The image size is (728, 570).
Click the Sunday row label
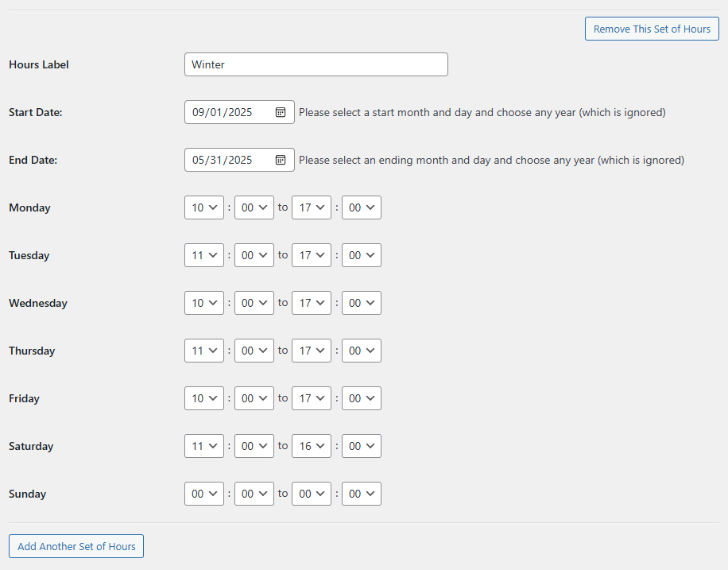coord(27,494)
